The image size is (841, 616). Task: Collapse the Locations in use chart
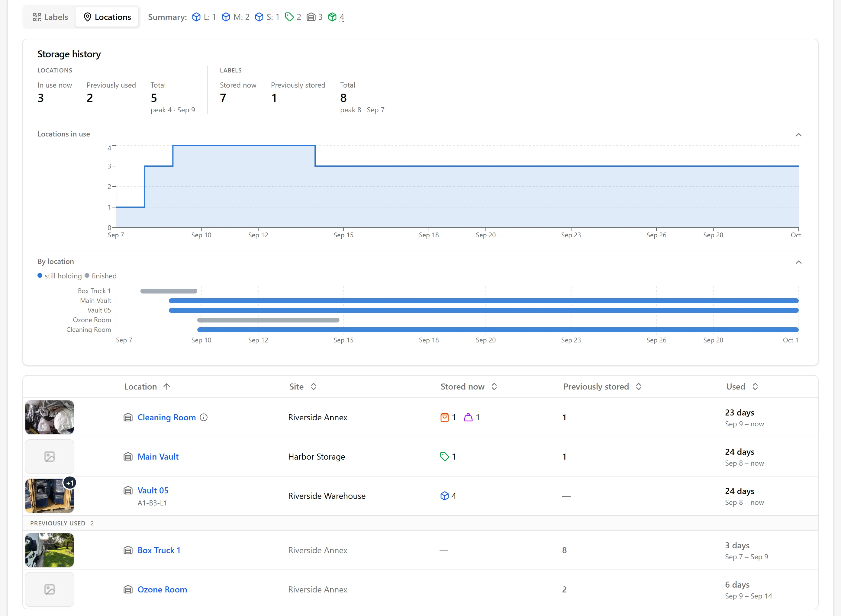(798, 135)
